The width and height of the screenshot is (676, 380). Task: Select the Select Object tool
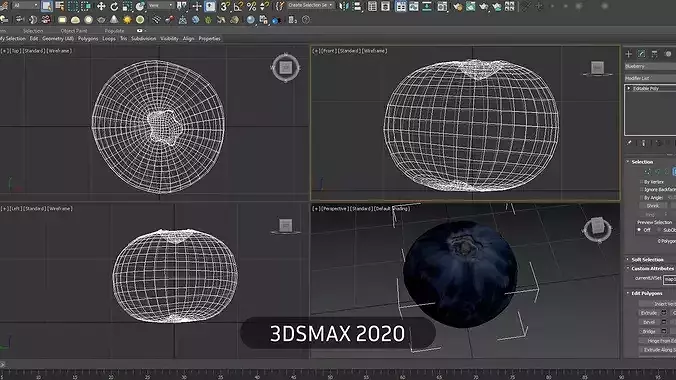coord(47,6)
